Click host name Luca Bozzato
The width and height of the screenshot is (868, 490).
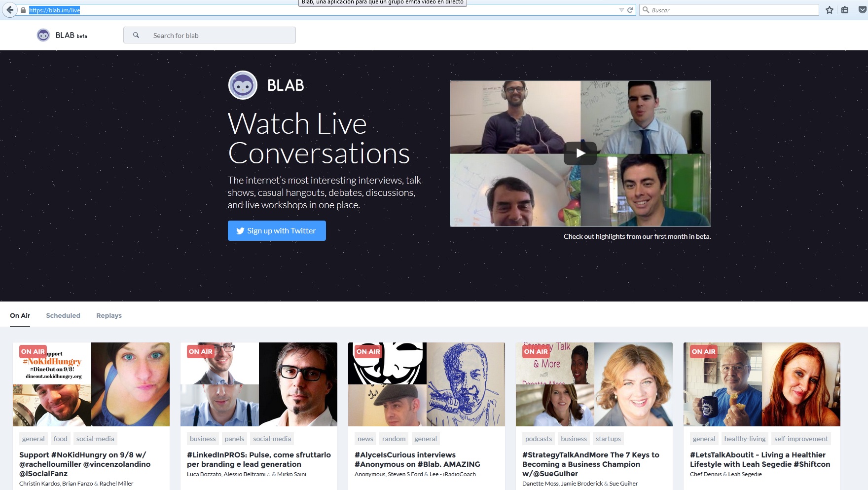(x=204, y=474)
